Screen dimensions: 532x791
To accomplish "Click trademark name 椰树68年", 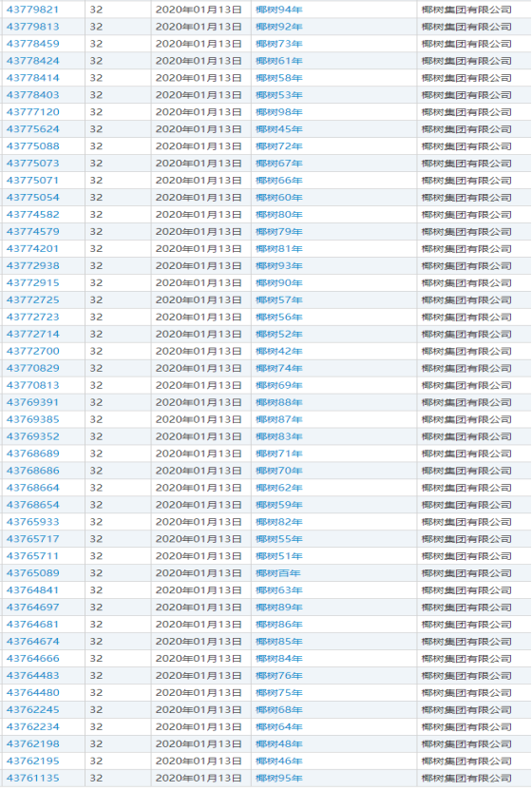I will (x=279, y=710).
